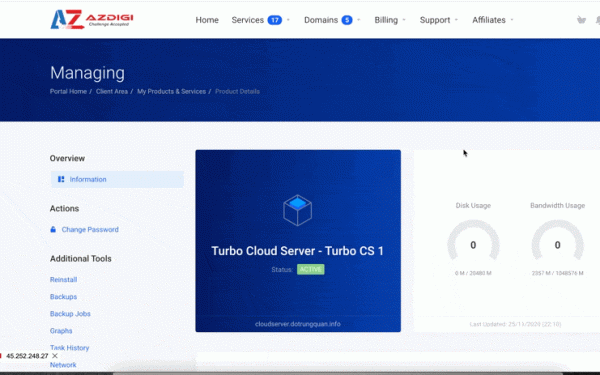Image resolution: width=600 pixels, height=375 pixels.
Task: Open the Affiliates menu
Action: pyautogui.click(x=489, y=20)
